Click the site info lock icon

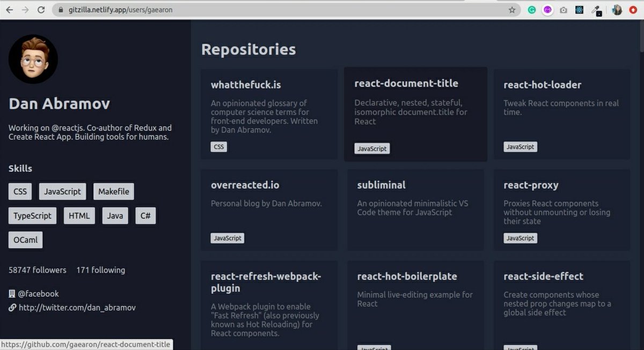click(60, 10)
